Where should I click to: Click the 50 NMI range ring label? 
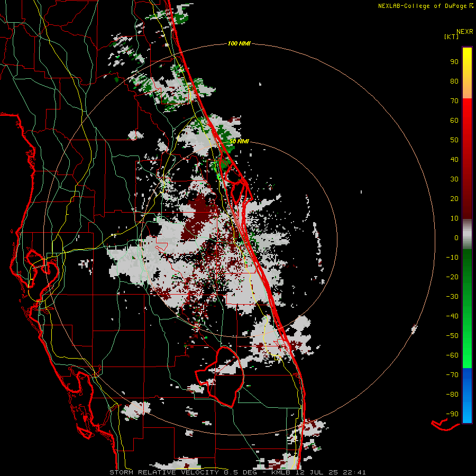tap(239, 141)
